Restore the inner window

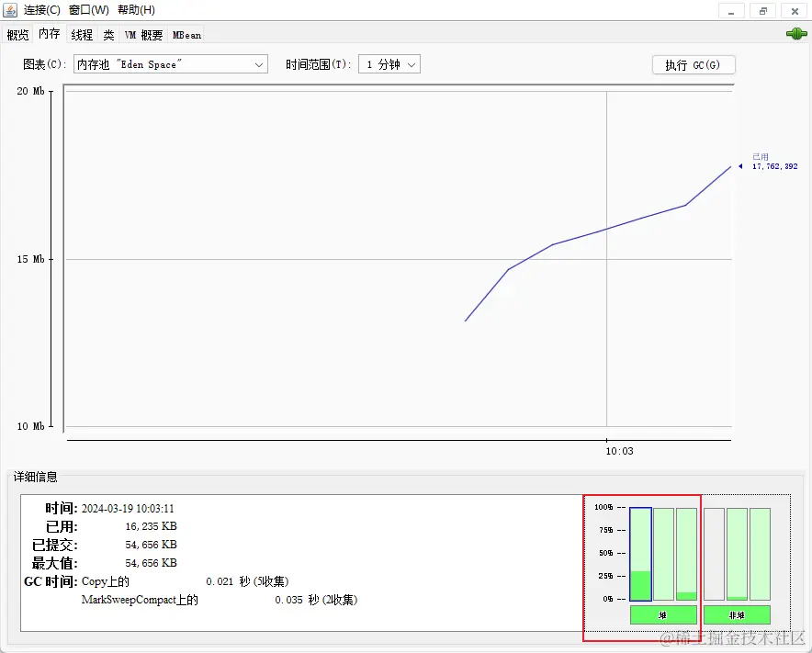(762, 11)
